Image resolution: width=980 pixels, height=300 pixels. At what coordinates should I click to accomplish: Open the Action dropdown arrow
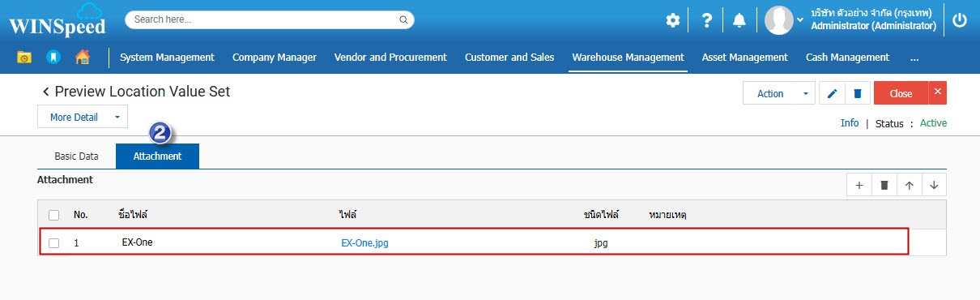805,93
